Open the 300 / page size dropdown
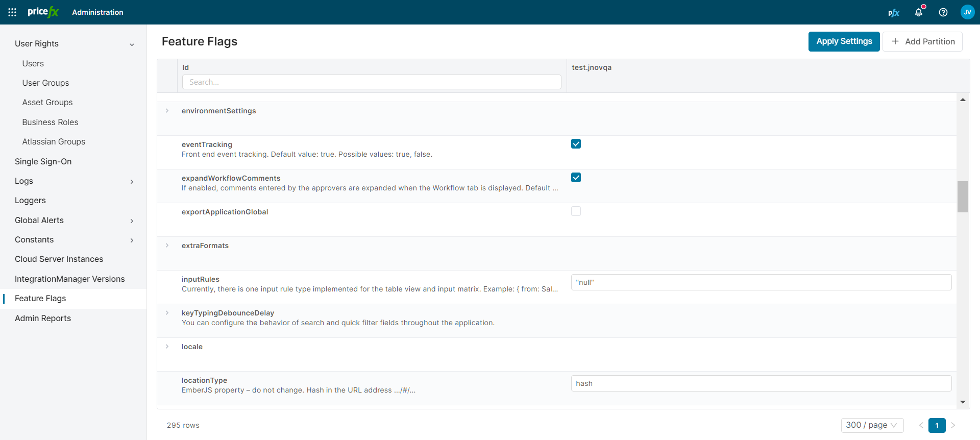This screenshot has width=980, height=440. [872, 425]
